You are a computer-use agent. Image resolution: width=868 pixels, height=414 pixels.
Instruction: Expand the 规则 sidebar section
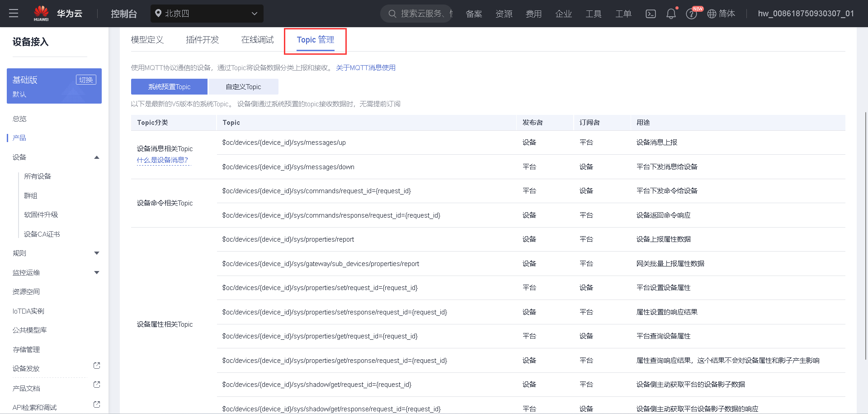pyautogui.click(x=96, y=253)
